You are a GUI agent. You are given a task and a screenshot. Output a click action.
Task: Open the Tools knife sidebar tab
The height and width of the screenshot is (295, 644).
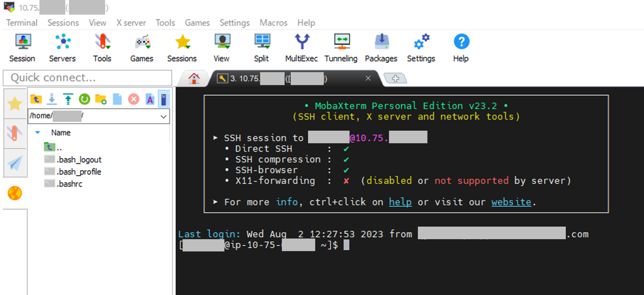15,133
